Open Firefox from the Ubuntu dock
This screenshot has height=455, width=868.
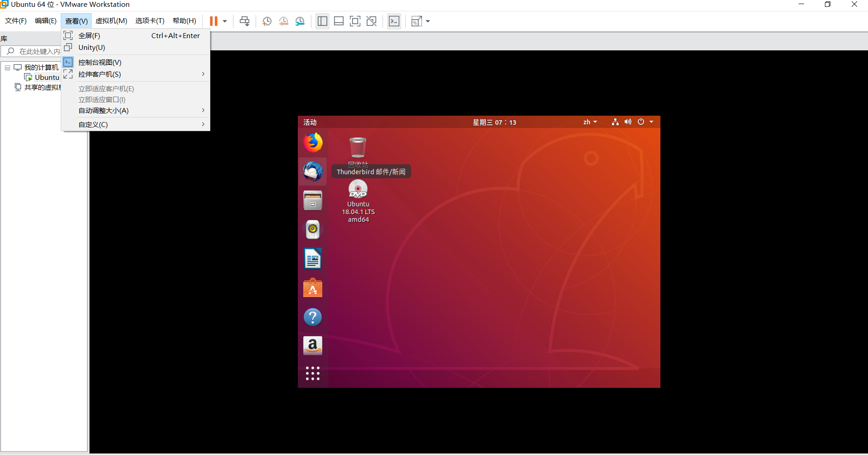[313, 142]
